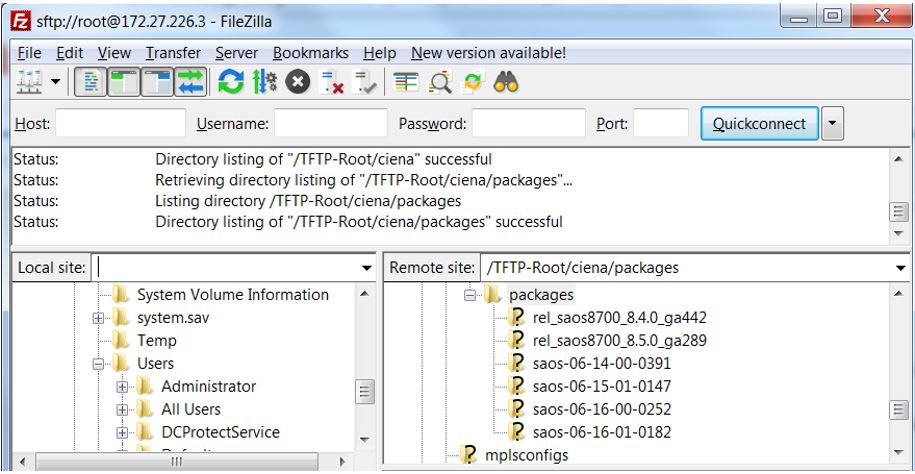Toggle local directory tree display
915x474 pixels.
[x=124, y=84]
